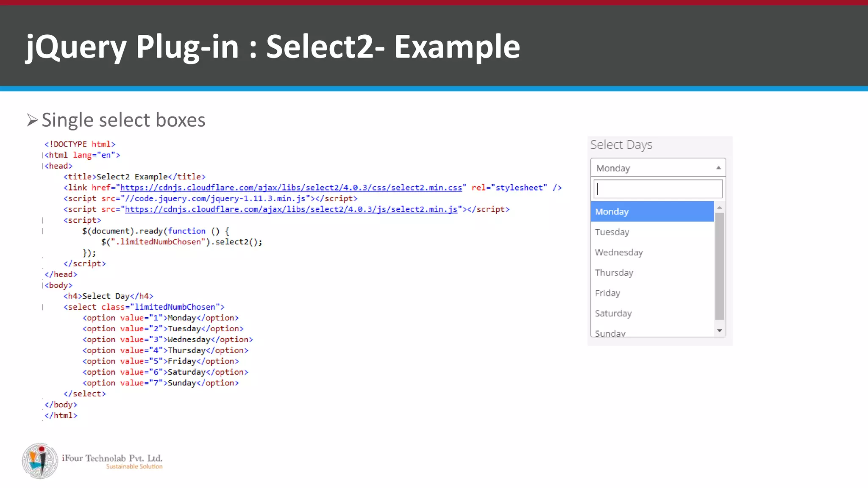This screenshot has height=488, width=868.
Task: Click the slide title 'jQuery Plug-in : Select2- Example'
Action: pos(273,47)
